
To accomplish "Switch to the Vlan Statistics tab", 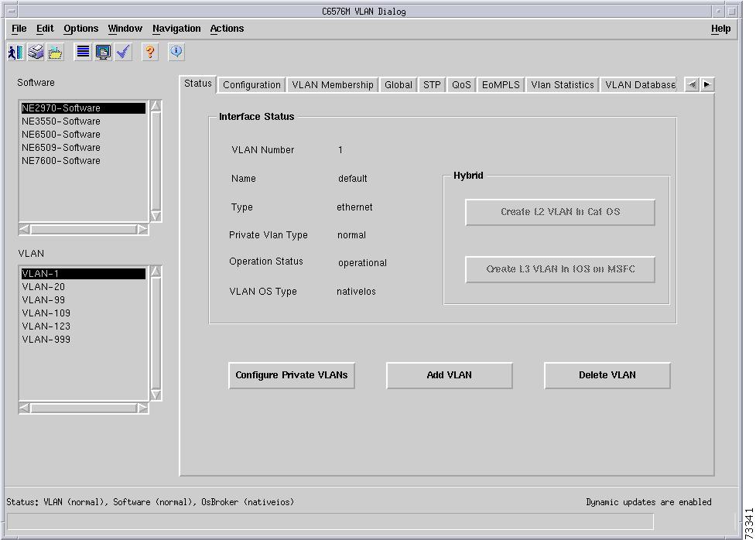I will pyautogui.click(x=563, y=85).
